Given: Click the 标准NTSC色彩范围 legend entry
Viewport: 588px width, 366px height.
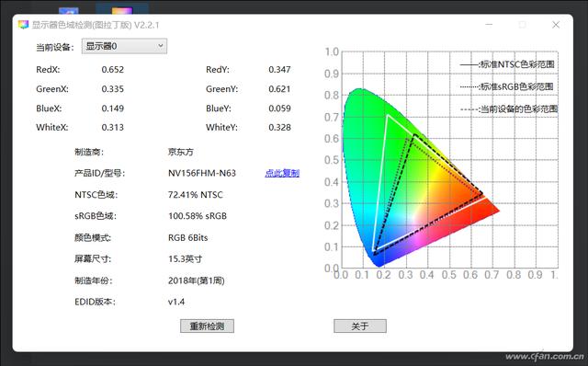Looking at the screenshot, I should (507, 64).
